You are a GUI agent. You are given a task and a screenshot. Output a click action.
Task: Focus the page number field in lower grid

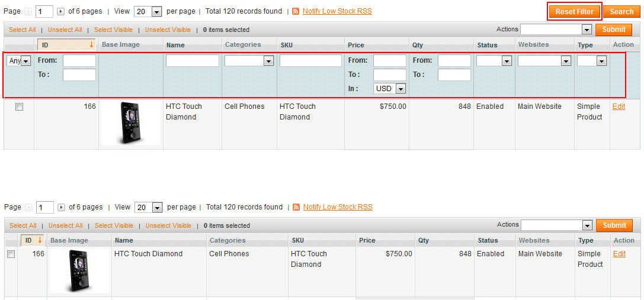click(45, 207)
